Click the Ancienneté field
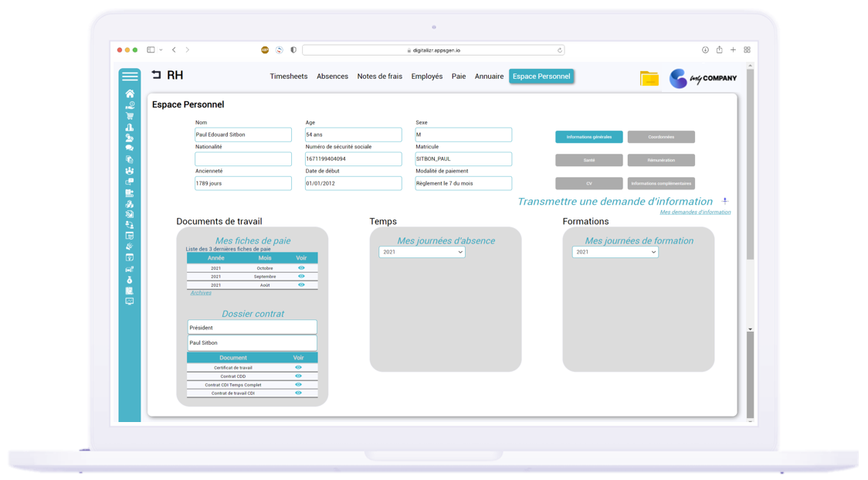 pos(243,183)
